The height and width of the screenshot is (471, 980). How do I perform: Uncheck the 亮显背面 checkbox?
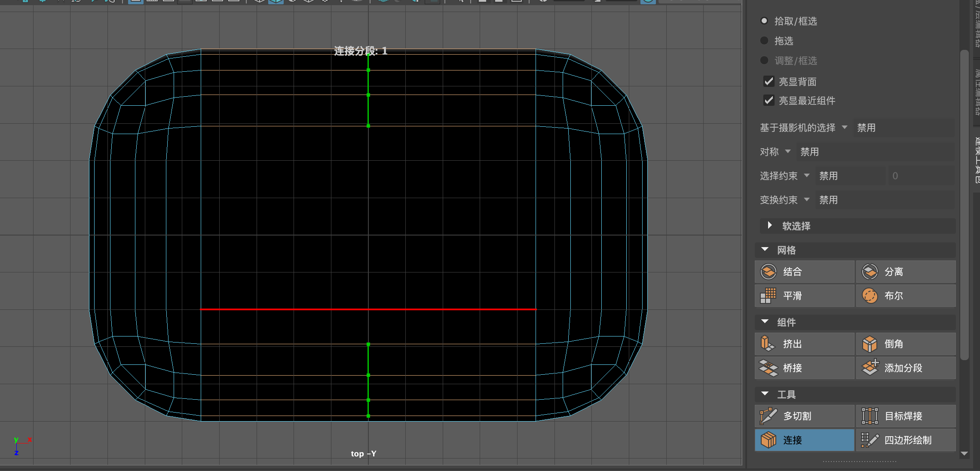pyautogui.click(x=769, y=81)
